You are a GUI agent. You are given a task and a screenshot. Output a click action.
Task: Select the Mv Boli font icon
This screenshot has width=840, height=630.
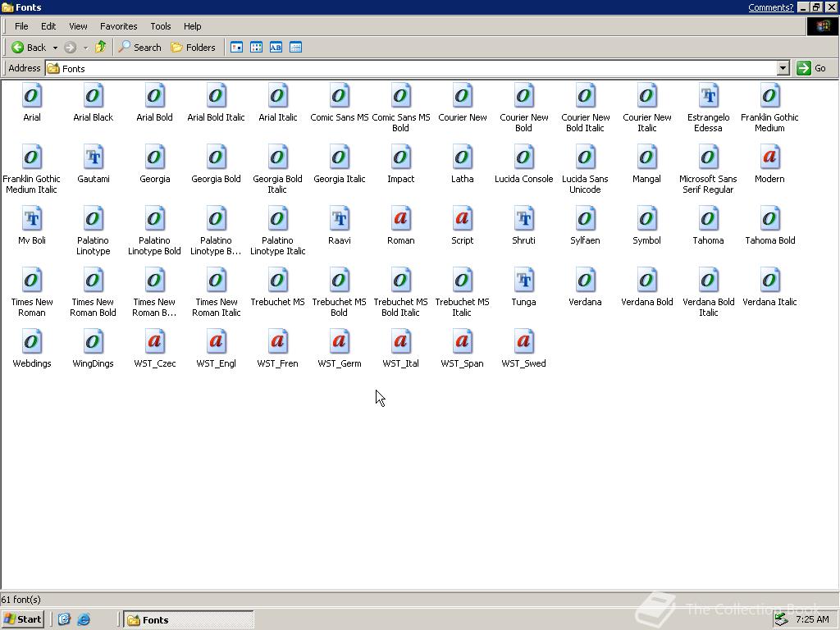[32, 220]
